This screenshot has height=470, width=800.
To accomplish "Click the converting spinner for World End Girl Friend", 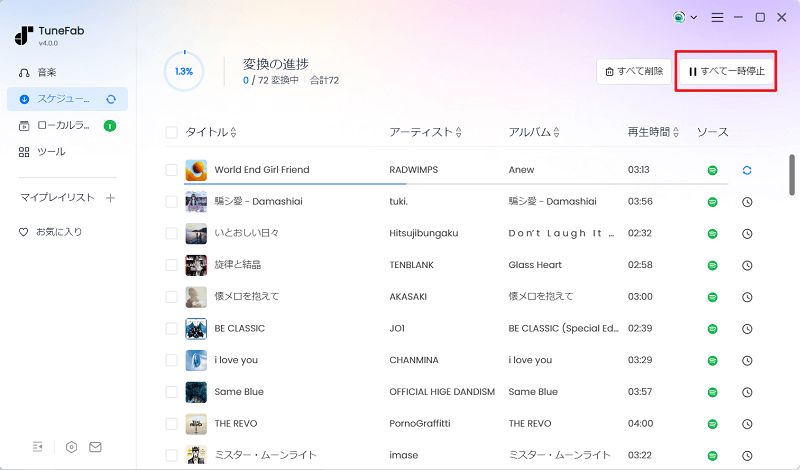I will click(x=747, y=170).
